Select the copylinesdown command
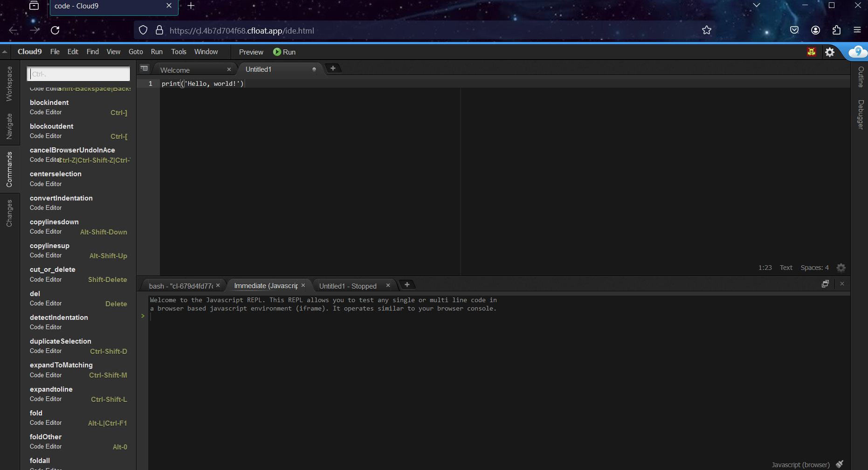 (x=78, y=227)
